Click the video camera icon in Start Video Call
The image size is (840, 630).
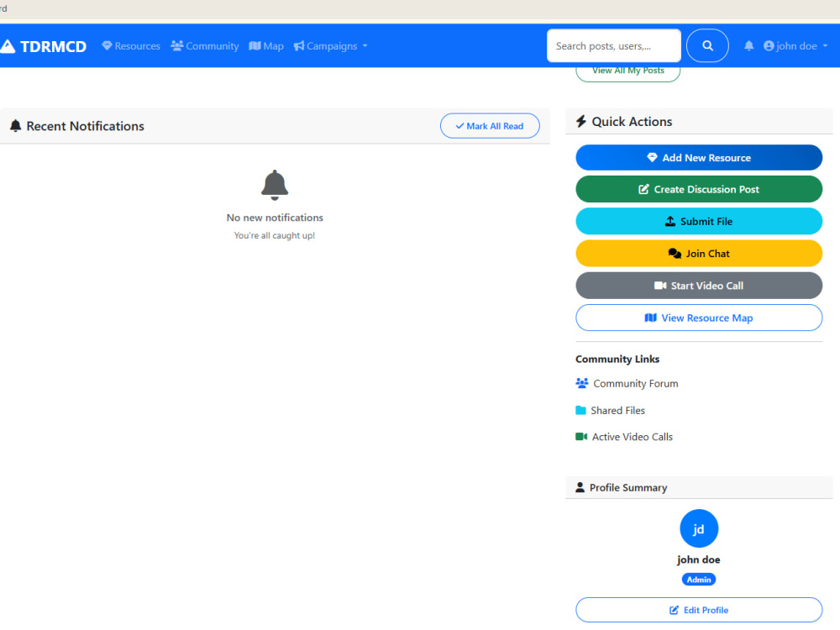tap(660, 286)
